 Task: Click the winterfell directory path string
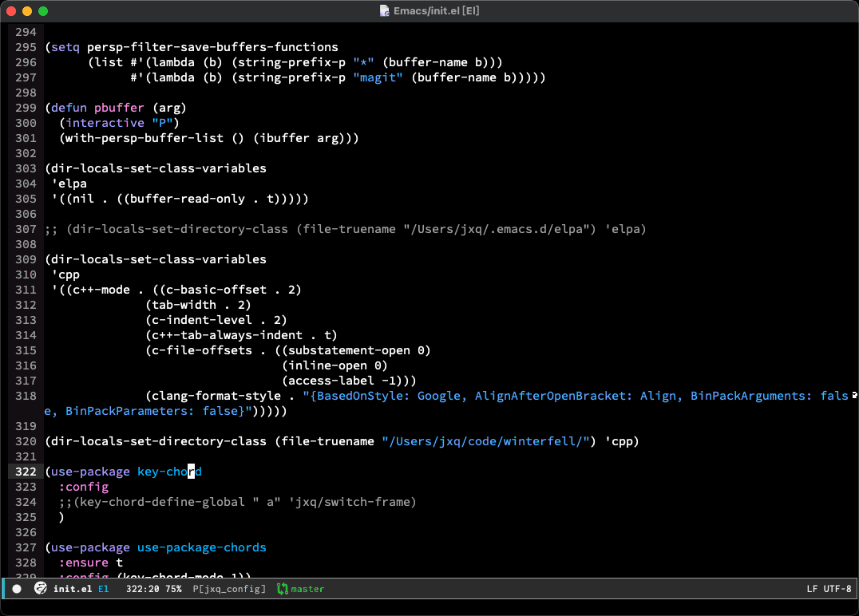(489, 441)
